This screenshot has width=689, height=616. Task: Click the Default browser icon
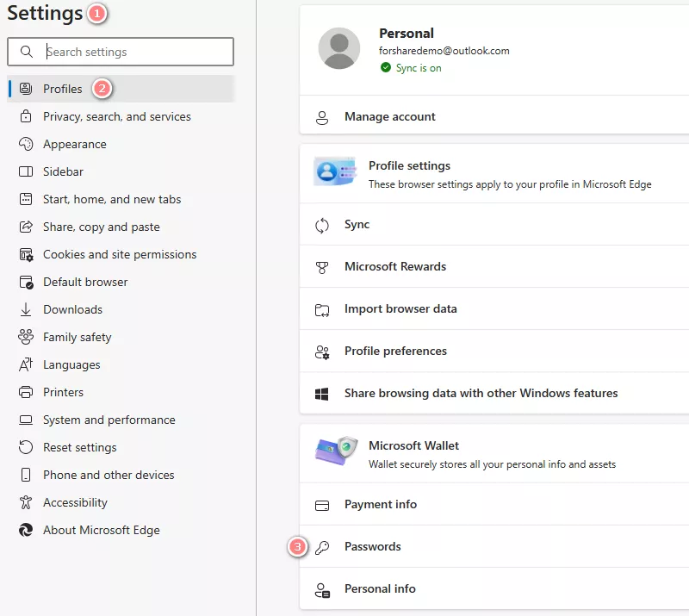26,283
